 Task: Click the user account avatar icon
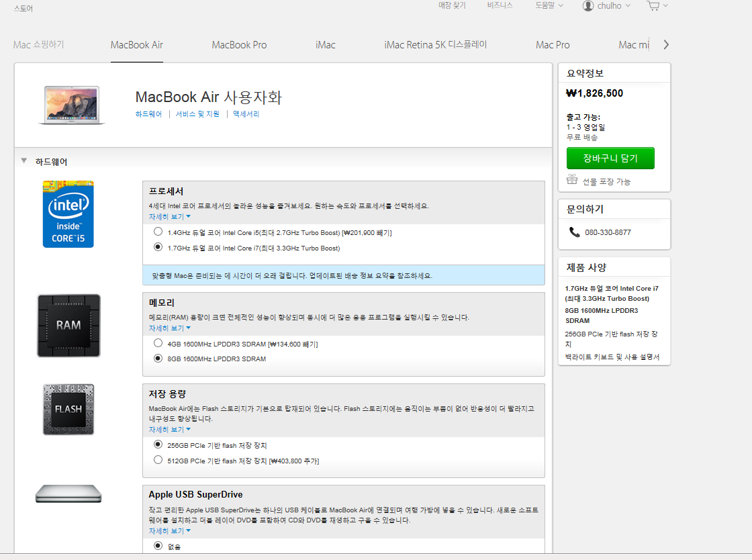coord(588,6)
